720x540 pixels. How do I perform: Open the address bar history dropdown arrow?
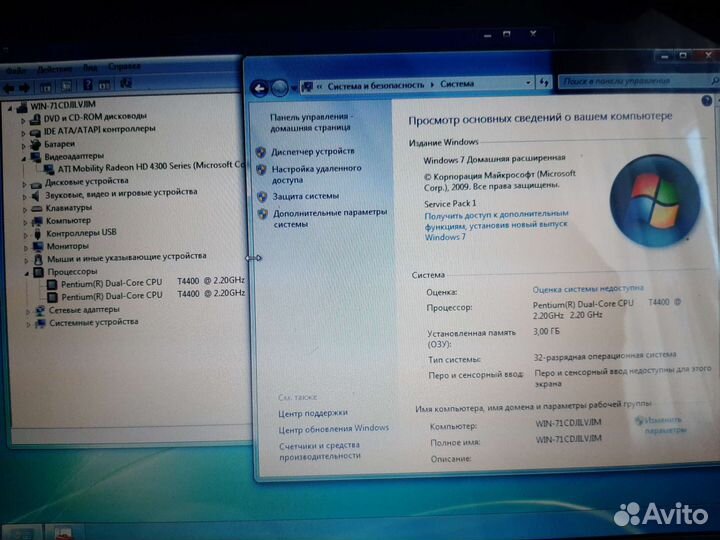528,83
